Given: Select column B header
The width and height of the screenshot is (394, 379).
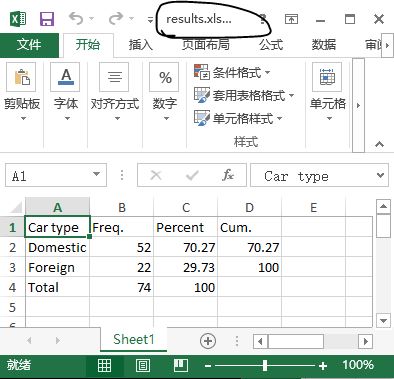Looking at the screenshot, I should (122, 207).
